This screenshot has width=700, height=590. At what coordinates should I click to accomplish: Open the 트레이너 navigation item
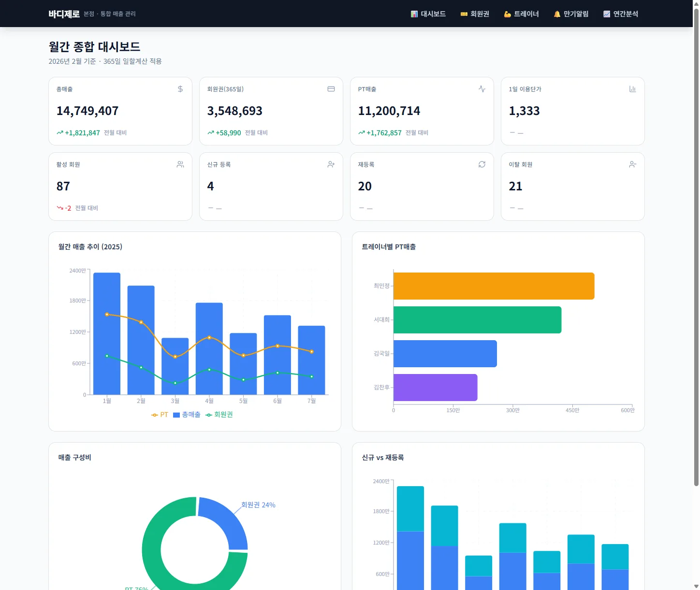(521, 14)
